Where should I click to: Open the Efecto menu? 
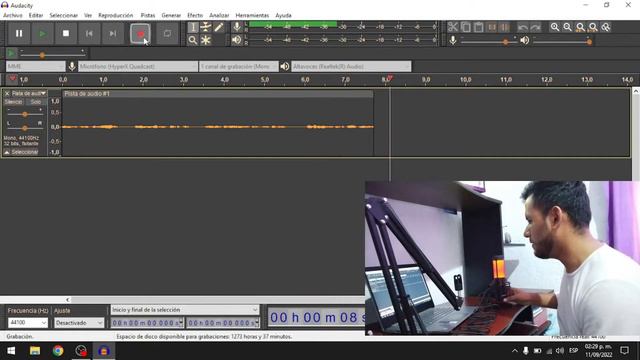tap(195, 15)
